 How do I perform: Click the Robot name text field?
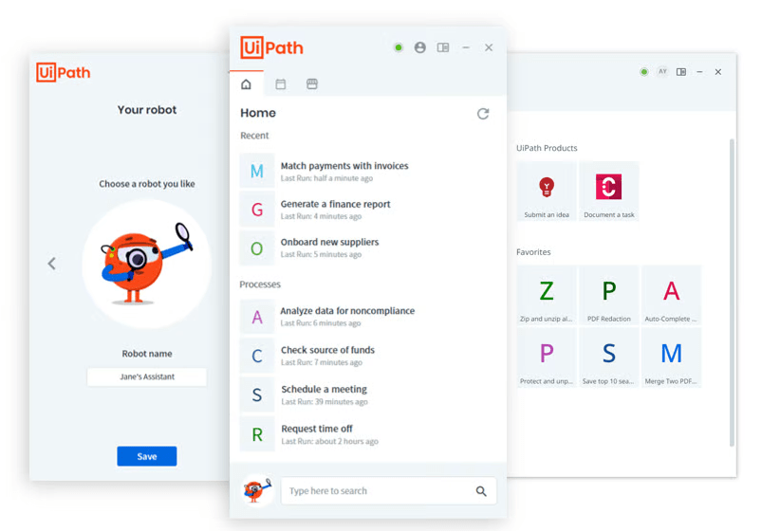(146, 376)
